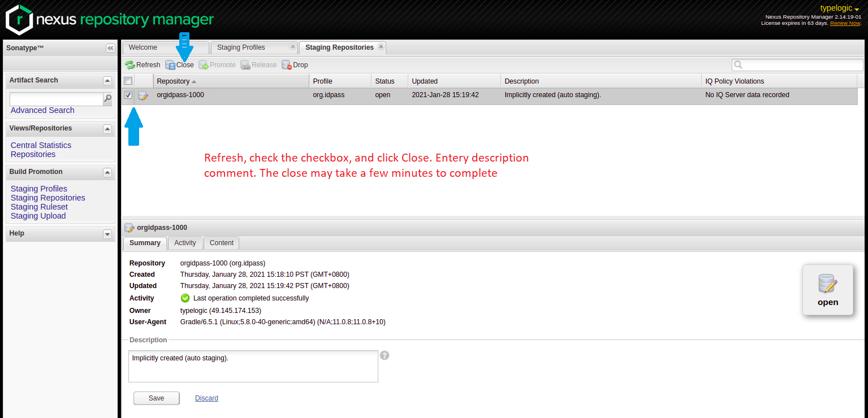Open the Repositories sidebar link
This screenshot has width=868, height=418.
33,154
